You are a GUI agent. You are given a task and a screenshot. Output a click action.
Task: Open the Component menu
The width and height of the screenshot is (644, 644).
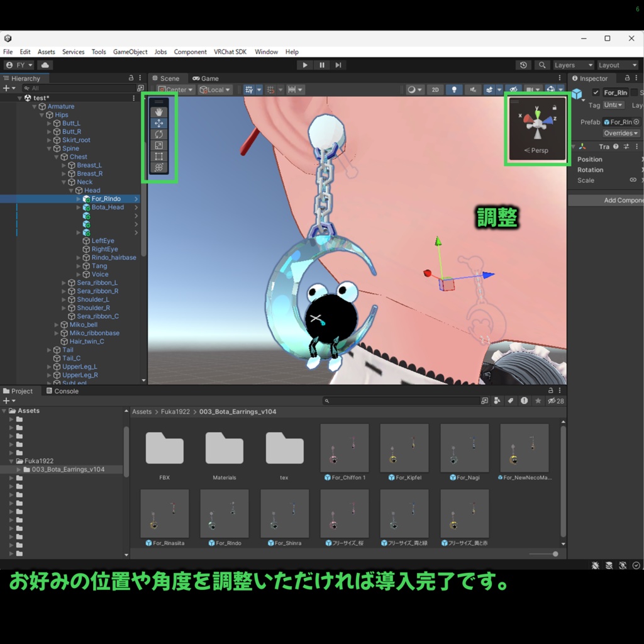190,52
